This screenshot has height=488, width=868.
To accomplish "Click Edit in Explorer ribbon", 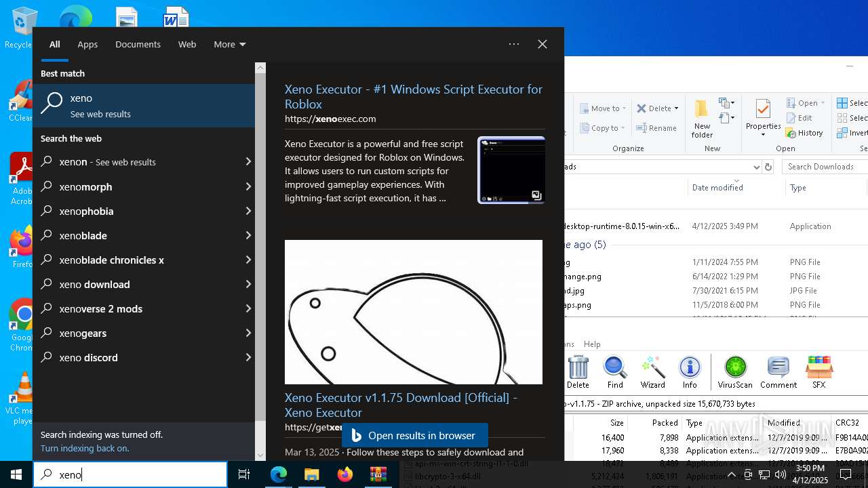I will [799, 118].
